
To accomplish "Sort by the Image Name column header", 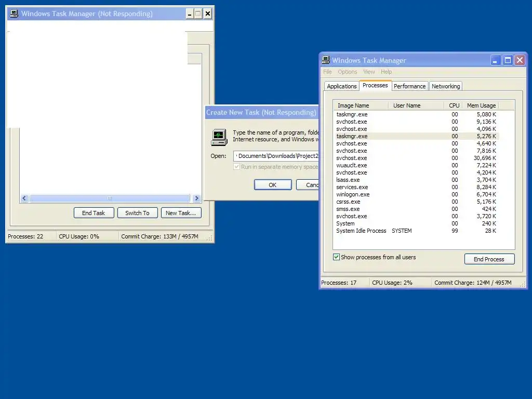I will pyautogui.click(x=361, y=105).
